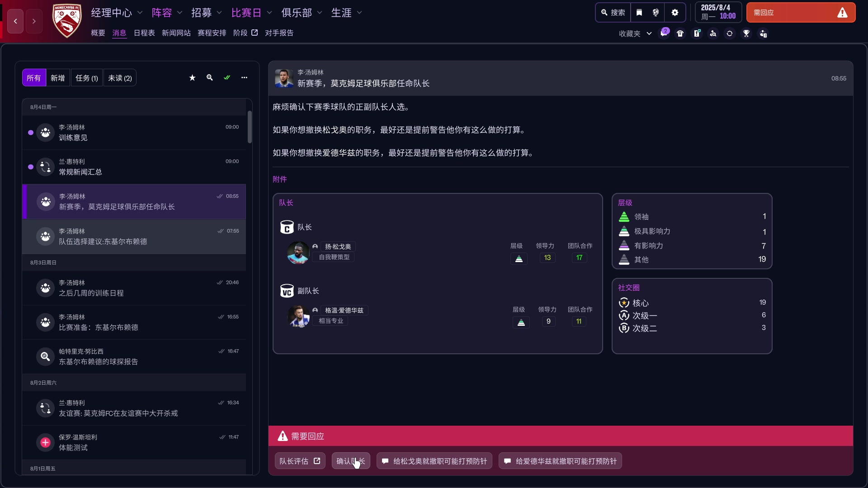Image resolution: width=868 pixels, height=488 pixels.
Task: Toggle the double-check mark-as-read filter
Action: (227, 77)
